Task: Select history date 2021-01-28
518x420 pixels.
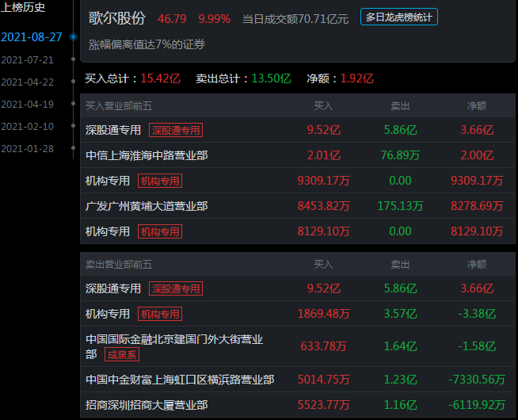Action: [x=28, y=149]
